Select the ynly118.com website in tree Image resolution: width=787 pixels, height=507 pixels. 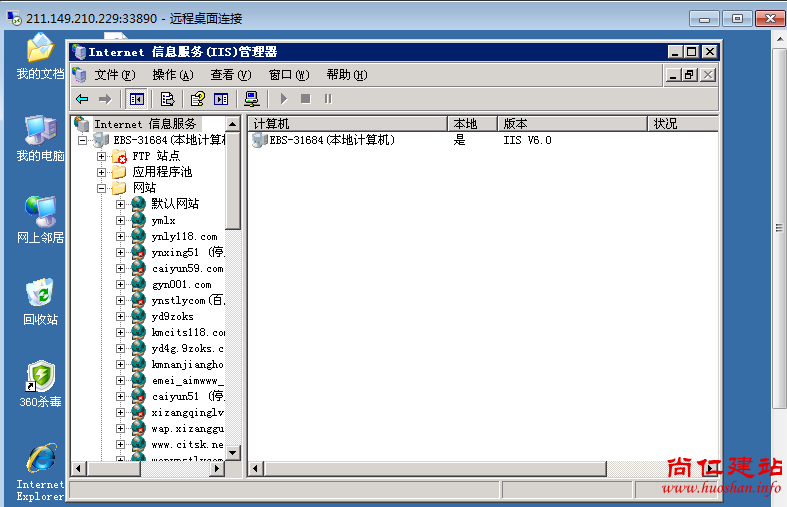coord(184,236)
